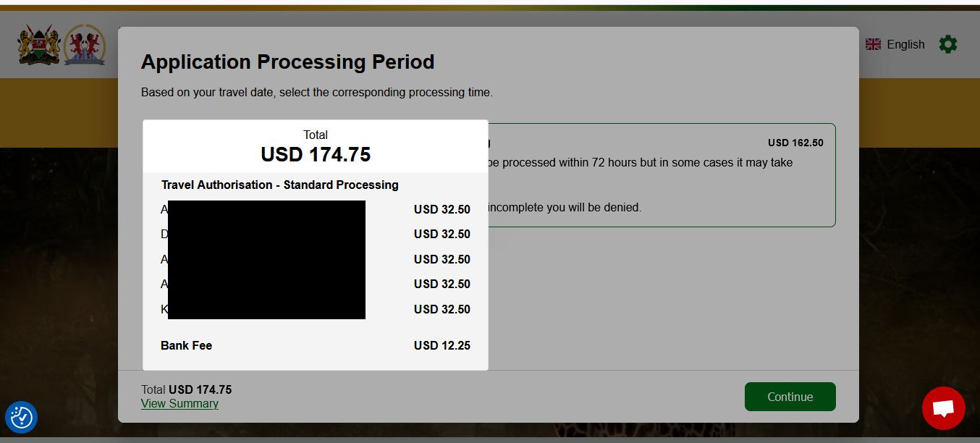Viewport: 980px width, 443px height.
Task: Open the View Summary link
Action: pos(179,403)
